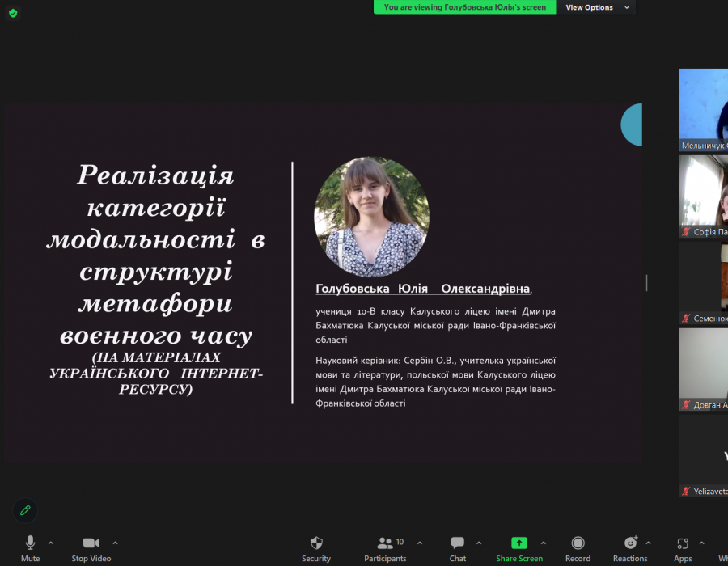Viewport: 728px width, 566px height.
Task: Expand video options arrow next to Stop Video
Action: click(115, 543)
